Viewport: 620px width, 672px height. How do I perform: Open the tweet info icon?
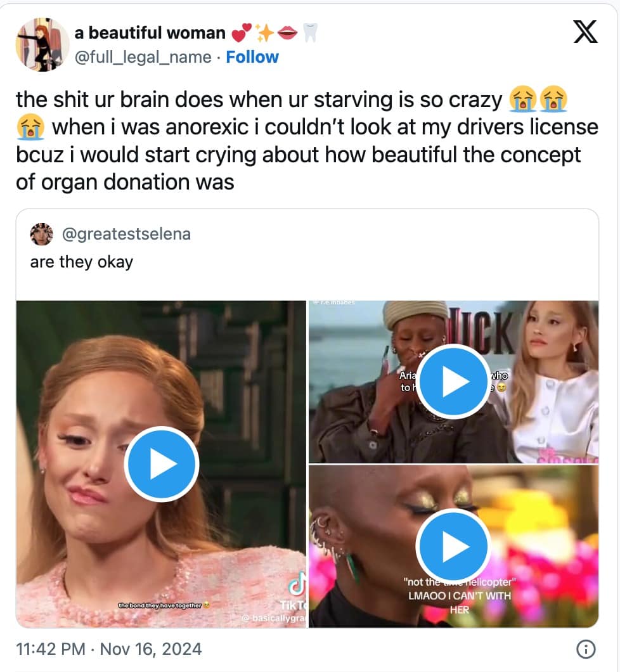coord(586,649)
